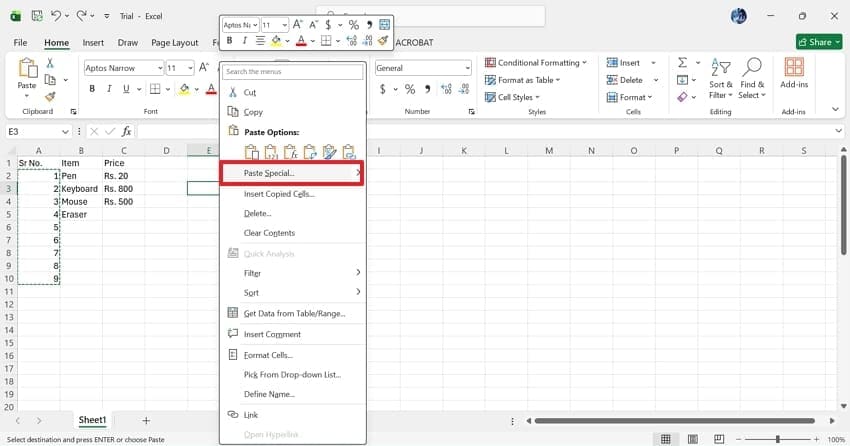Expand Sort submenu arrow in context menu
850x446 pixels.
click(358, 292)
